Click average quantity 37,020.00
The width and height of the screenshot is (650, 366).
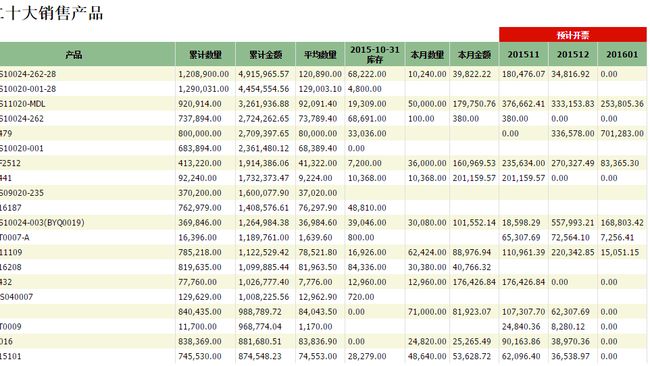point(318,193)
